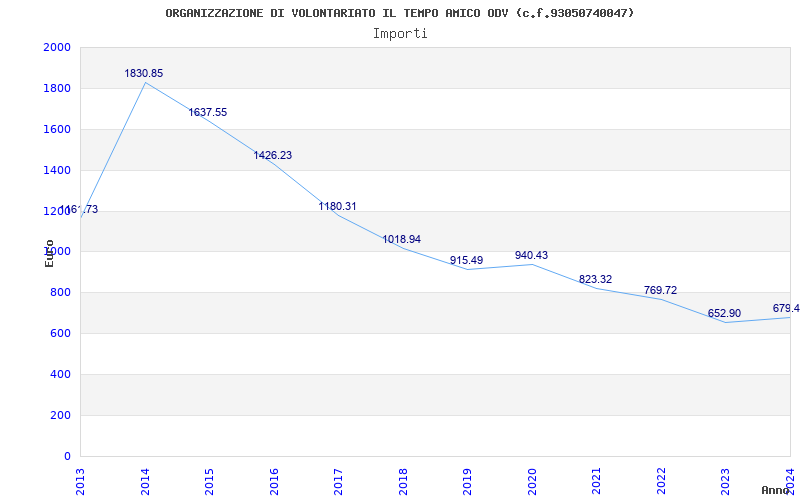The width and height of the screenshot is (800, 500).
Task: Click the y-axis value 0
Action: pyautogui.click(x=67, y=456)
